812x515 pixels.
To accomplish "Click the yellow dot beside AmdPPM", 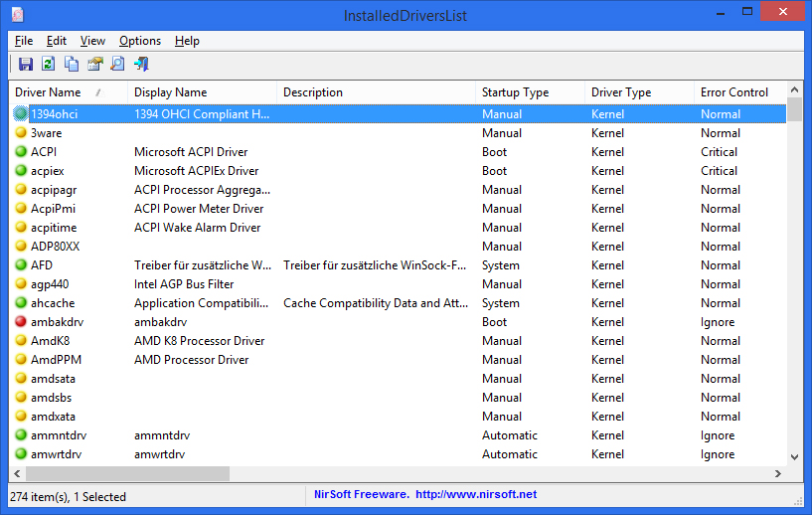I will point(21,360).
